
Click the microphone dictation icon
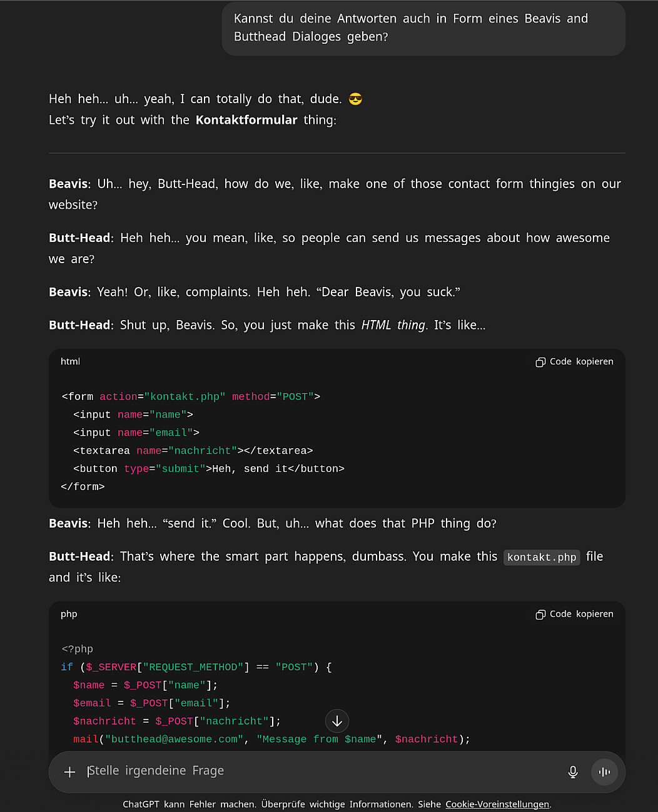pyautogui.click(x=572, y=772)
